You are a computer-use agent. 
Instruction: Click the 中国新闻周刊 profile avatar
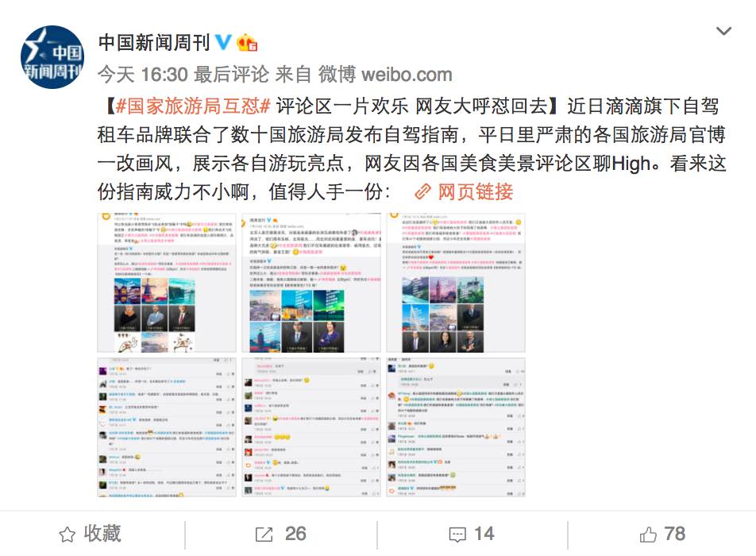[52, 57]
